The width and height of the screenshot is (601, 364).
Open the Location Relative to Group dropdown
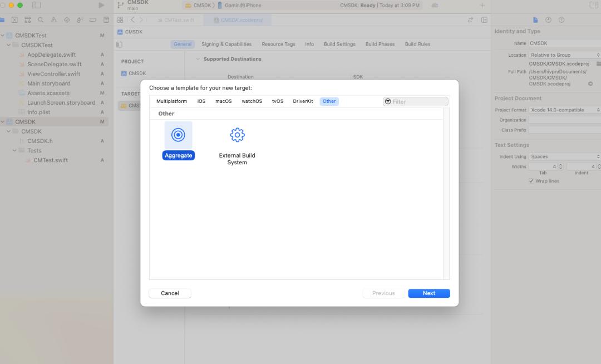564,55
